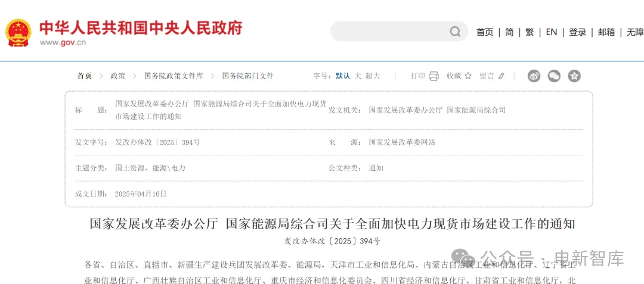
Task: Click the national emblem logo
Action: point(18,32)
